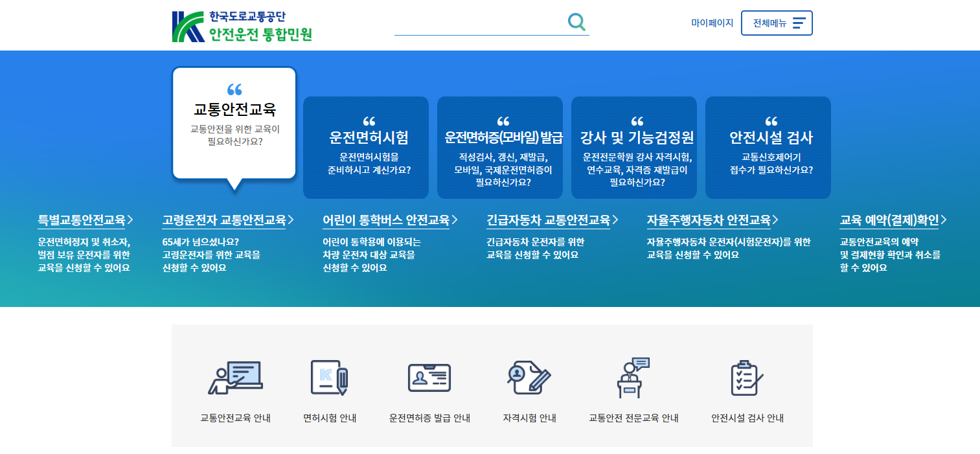Select the 강사 및 기능검정원 card
This screenshot has width=980, height=454.
click(x=634, y=148)
